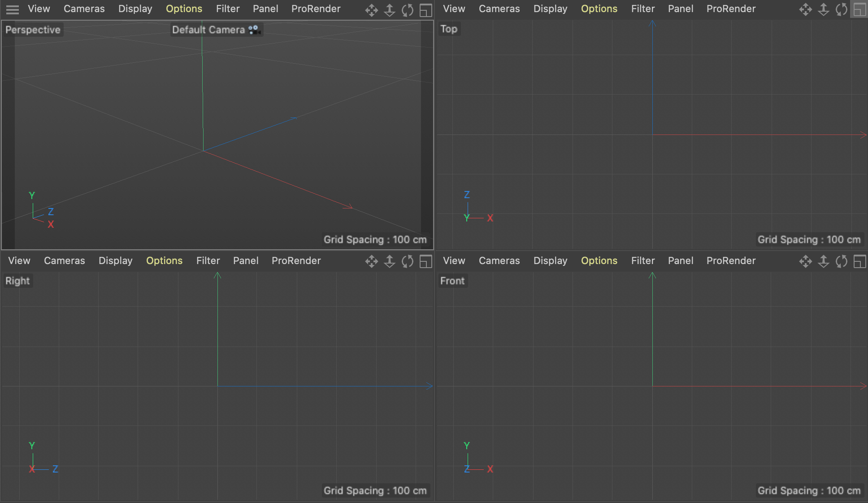Click the move camera icon in Front view
The width and height of the screenshot is (868, 503).
point(805,261)
